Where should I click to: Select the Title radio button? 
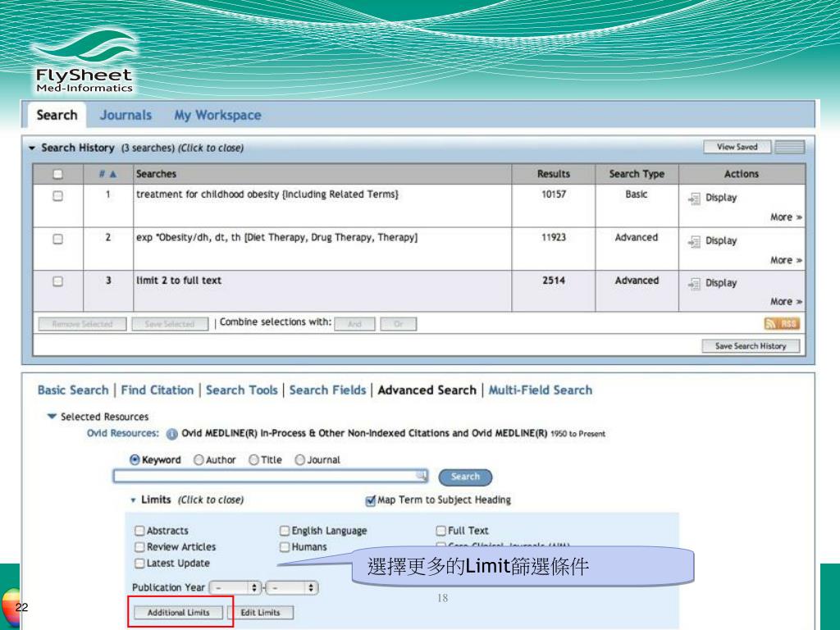[x=254, y=459]
